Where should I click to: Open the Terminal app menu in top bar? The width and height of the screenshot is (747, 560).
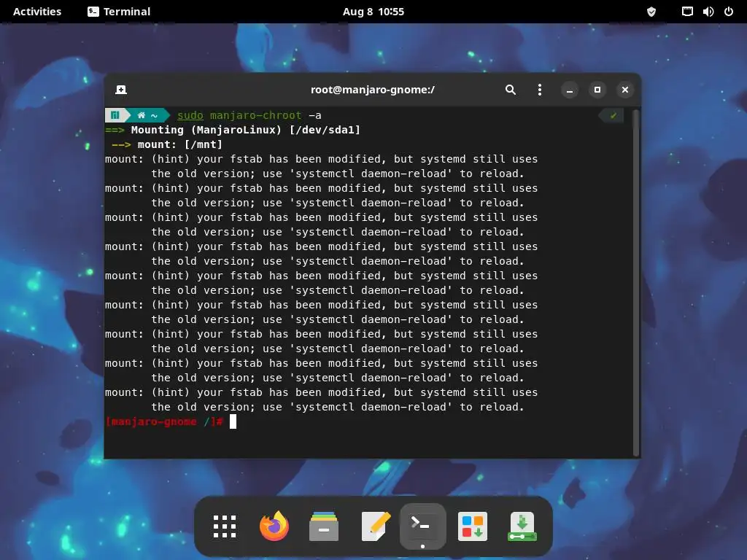point(119,12)
